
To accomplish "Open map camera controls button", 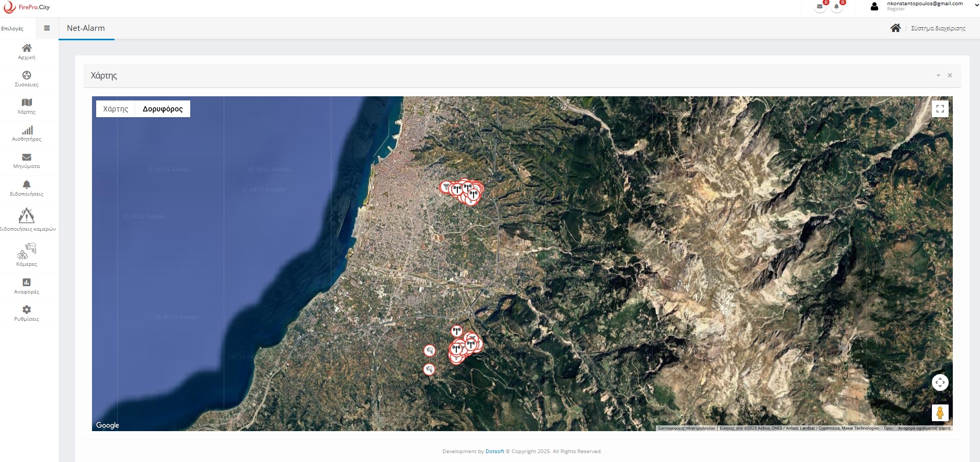I will (x=940, y=382).
